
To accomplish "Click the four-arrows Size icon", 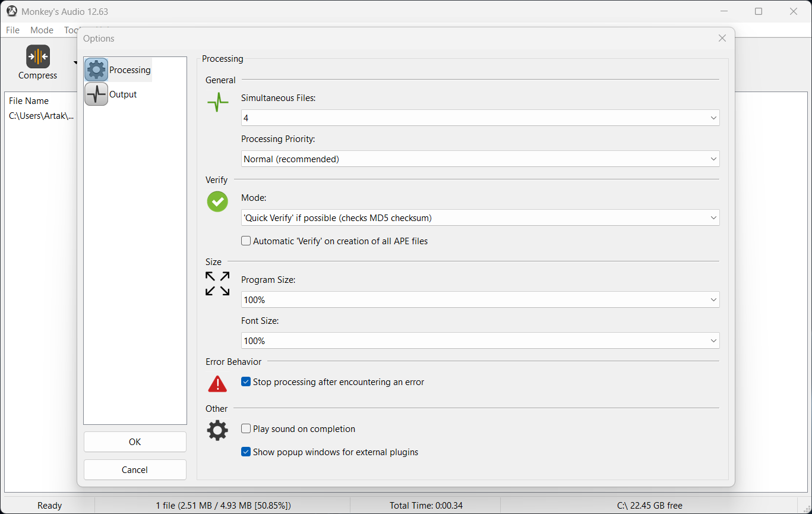I will 217,283.
